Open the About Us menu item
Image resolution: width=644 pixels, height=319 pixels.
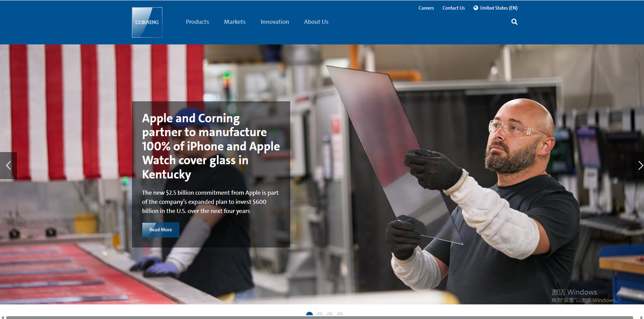tap(316, 22)
